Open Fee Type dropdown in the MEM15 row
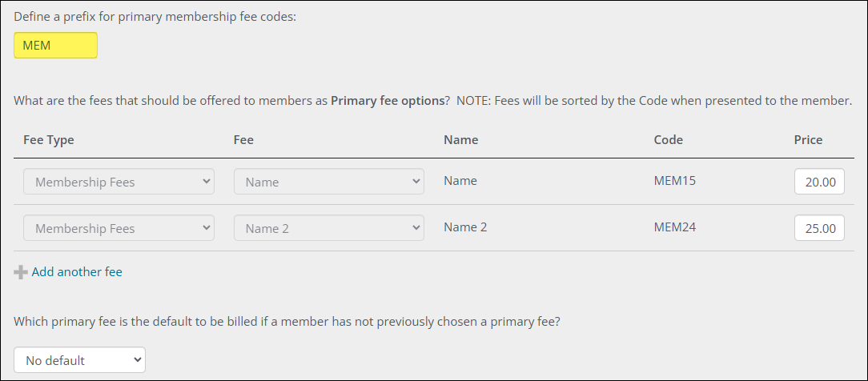Screen dimensions: 868x381 click(x=119, y=182)
